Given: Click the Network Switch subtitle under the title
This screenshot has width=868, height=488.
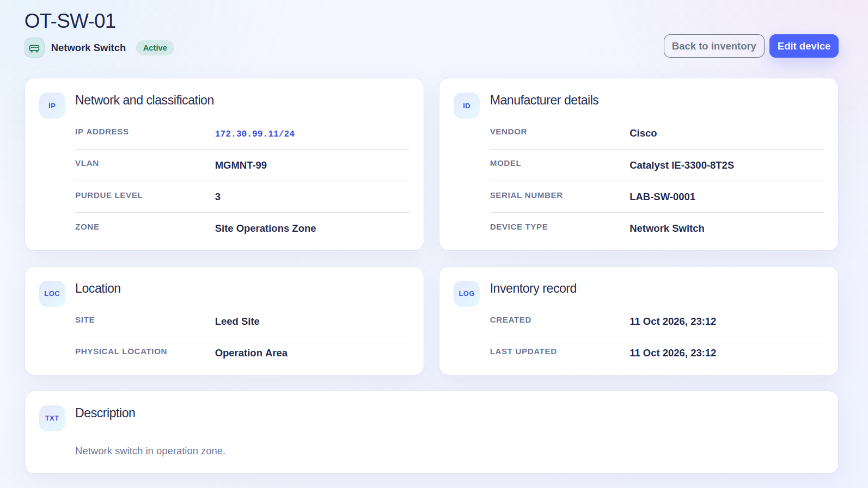Looking at the screenshot, I should (x=88, y=48).
